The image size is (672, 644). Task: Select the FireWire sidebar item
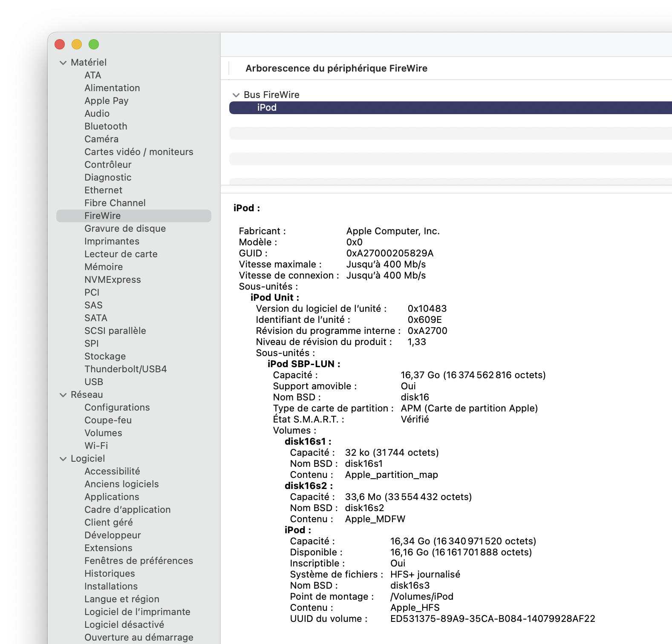coord(134,216)
